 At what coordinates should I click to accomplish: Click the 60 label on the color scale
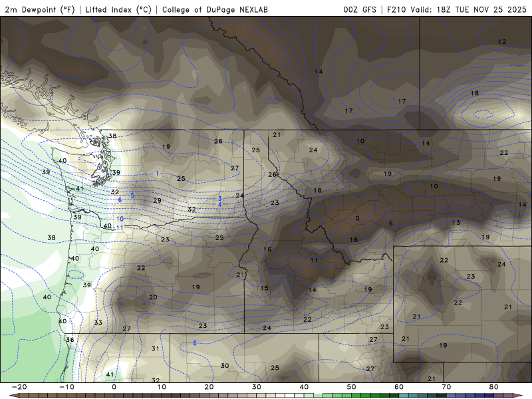click(398, 387)
